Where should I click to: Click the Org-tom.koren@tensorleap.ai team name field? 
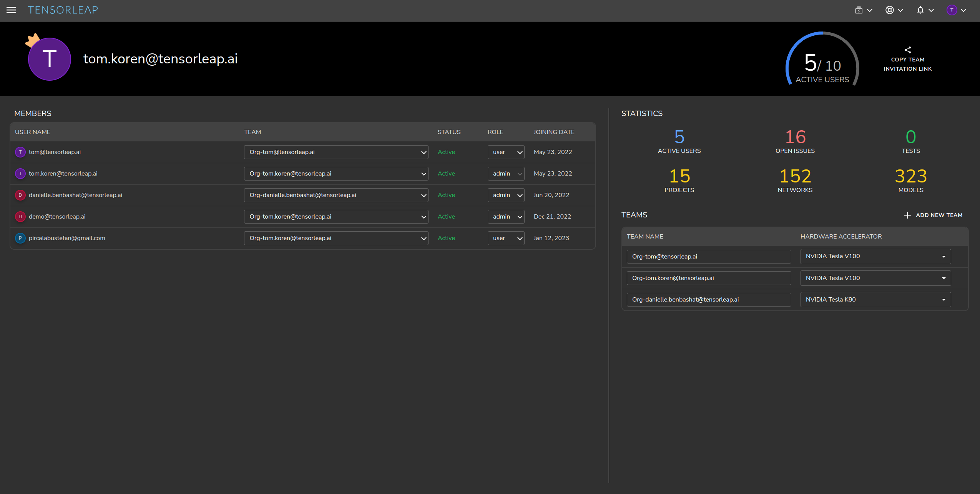click(708, 278)
